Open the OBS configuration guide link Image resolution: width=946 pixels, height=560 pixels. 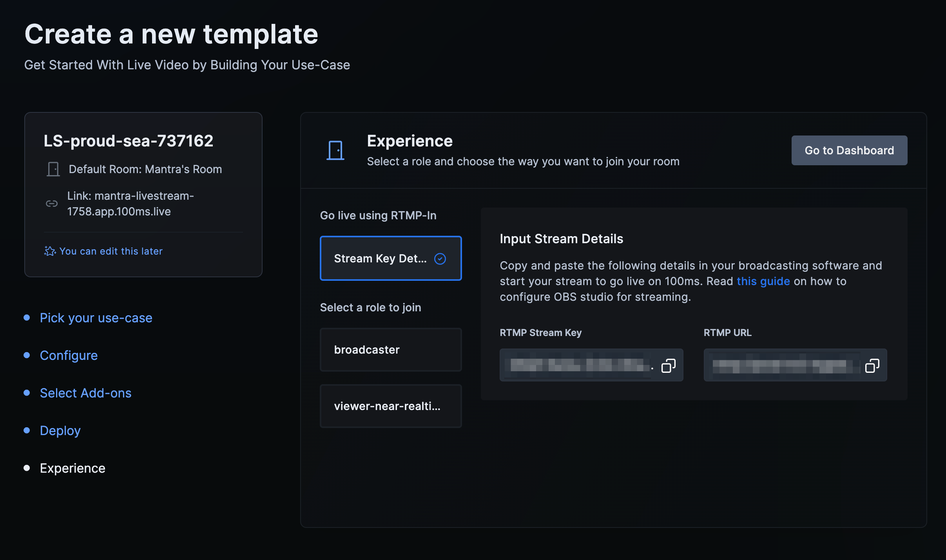pyautogui.click(x=763, y=281)
